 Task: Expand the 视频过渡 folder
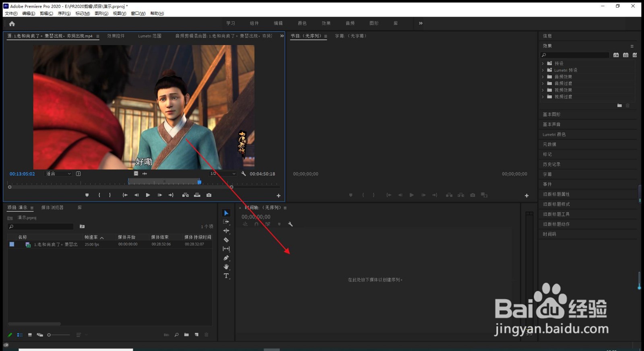tap(543, 97)
